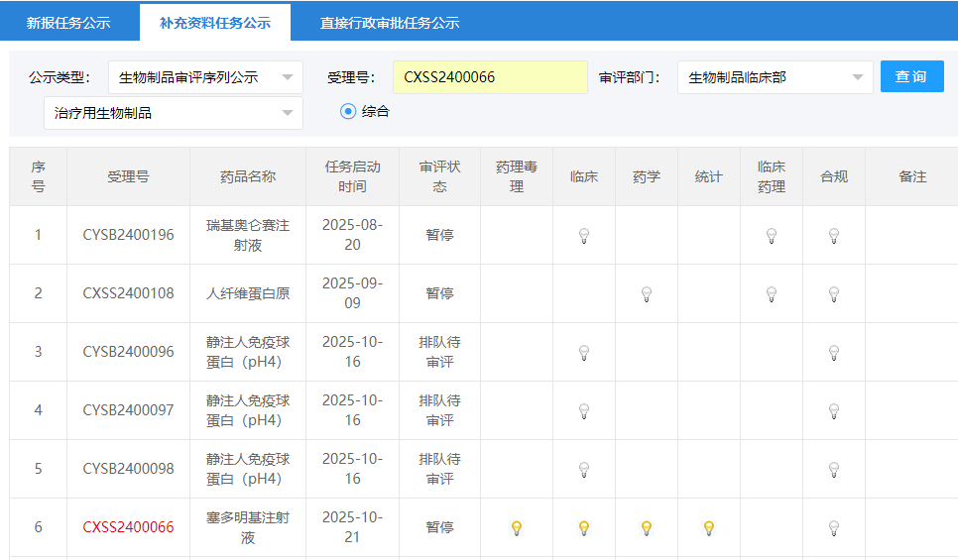Click the 合规 bulb icon for CYSB2400196

[x=834, y=236]
